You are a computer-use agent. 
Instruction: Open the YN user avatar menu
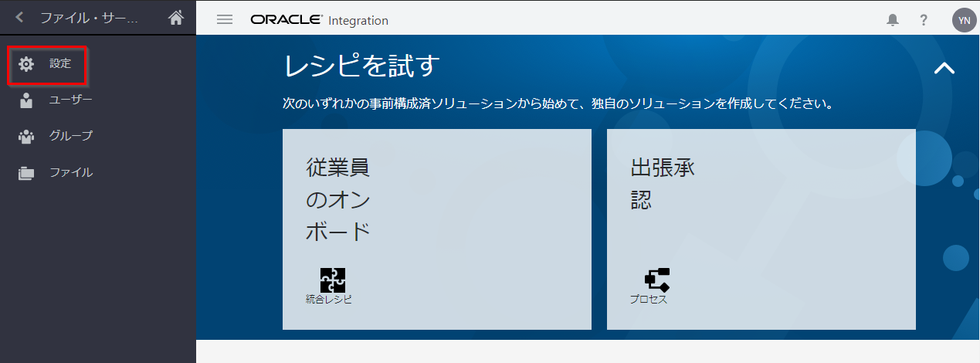coord(963,20)
